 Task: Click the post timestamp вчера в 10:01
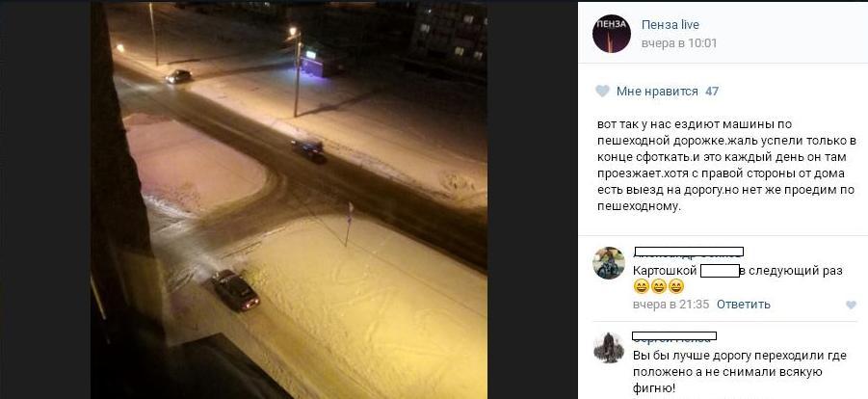tap(679, 43)
